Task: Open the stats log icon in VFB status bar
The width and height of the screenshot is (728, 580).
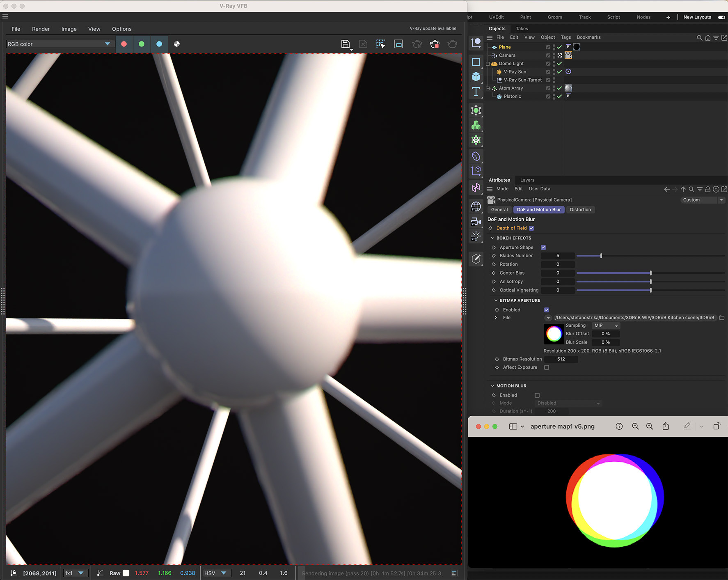Action: 454,573
